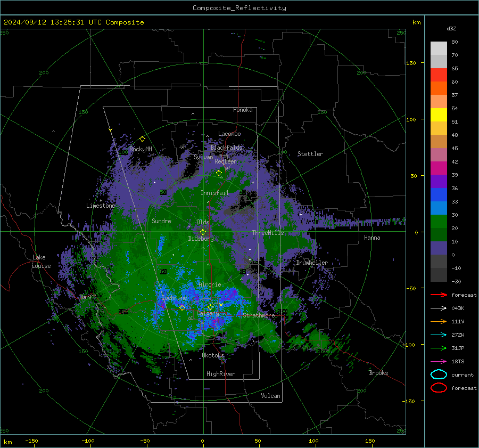This screenshot has width=479, height=448.
Task: Click the yellow diamond marker beside RockyMH
Action: (142, 139)
